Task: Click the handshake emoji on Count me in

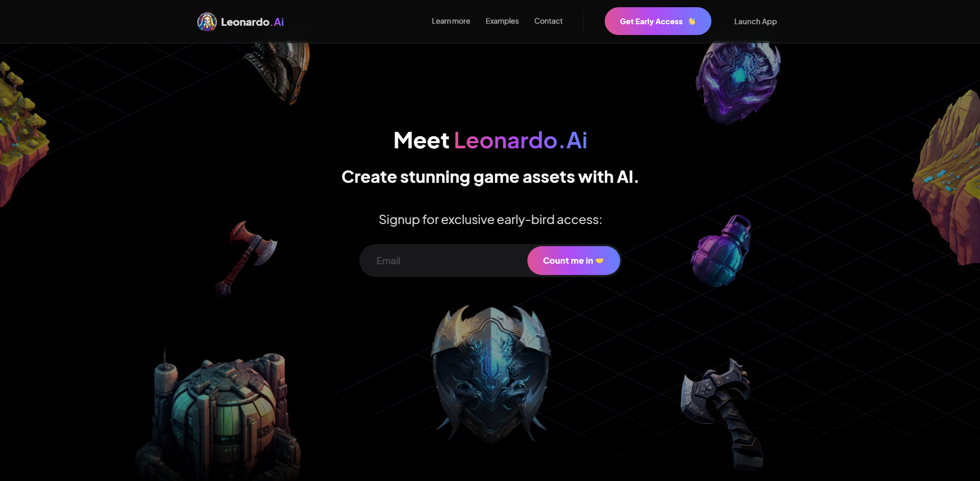Action: click(600, 261)
